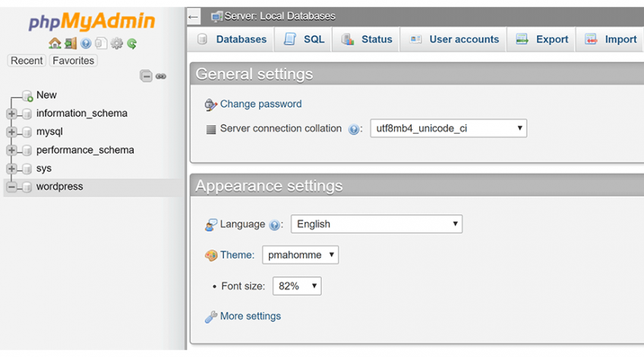Click the navigation panel settings gear icon

point(116,44)
